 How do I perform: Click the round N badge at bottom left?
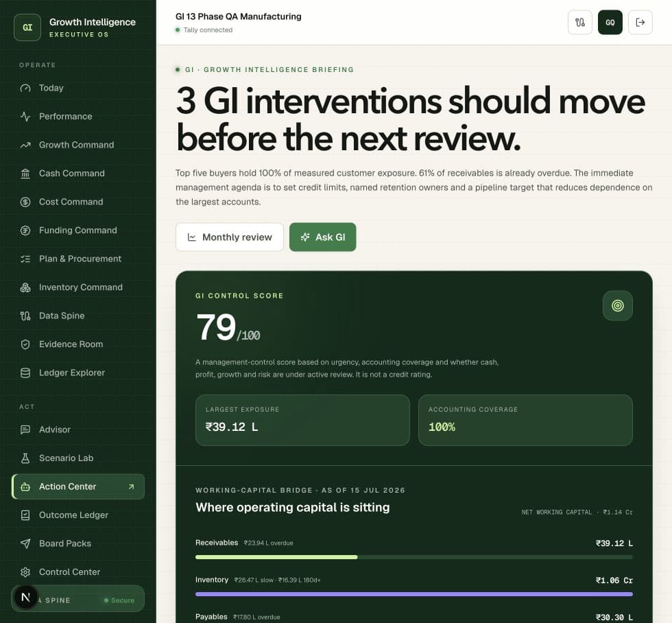[26, 598]
